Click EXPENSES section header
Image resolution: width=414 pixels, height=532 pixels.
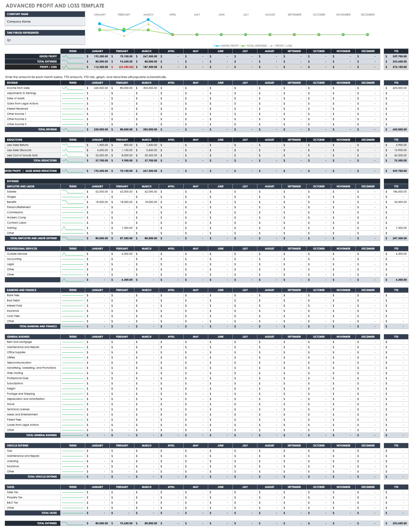(x=192, y=181)
